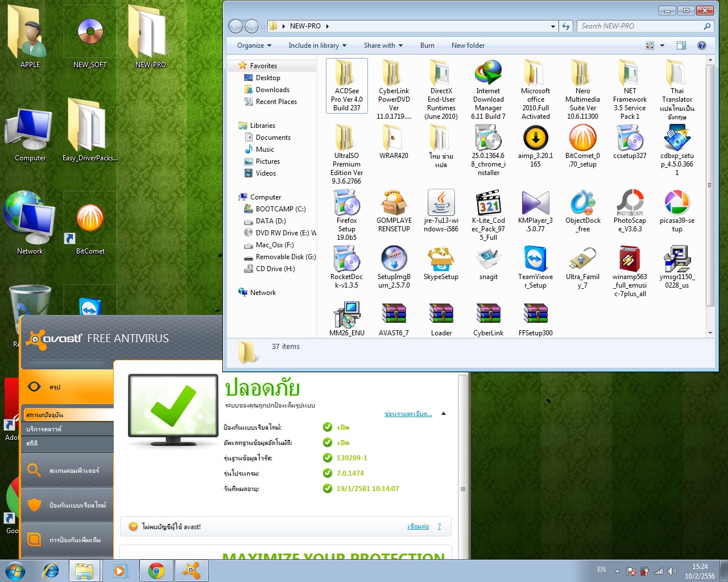Show hidden system tray icons
728x582 pixels.
[617, 571]
